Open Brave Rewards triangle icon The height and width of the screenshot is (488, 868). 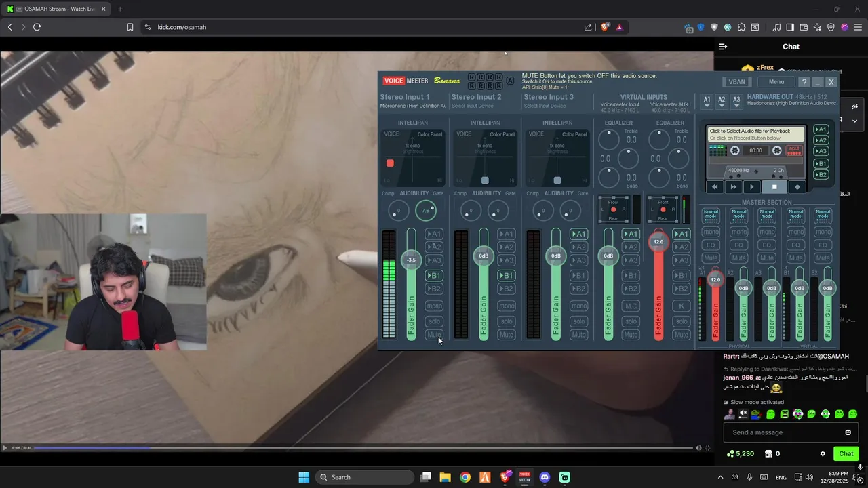tap(619, 27)
